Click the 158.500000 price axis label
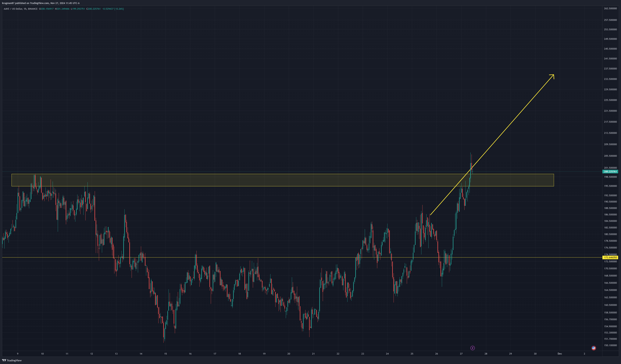 point(610,313)
